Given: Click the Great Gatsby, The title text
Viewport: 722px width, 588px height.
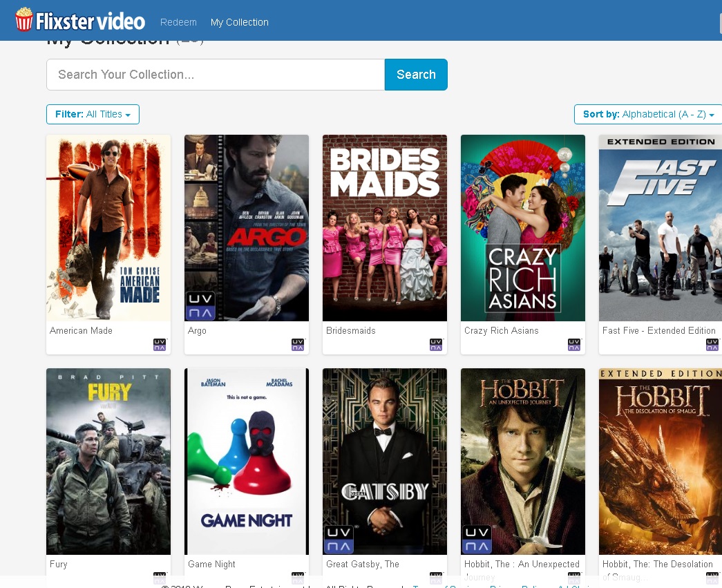Looking at the screenshot, I should tap(363, 564).
